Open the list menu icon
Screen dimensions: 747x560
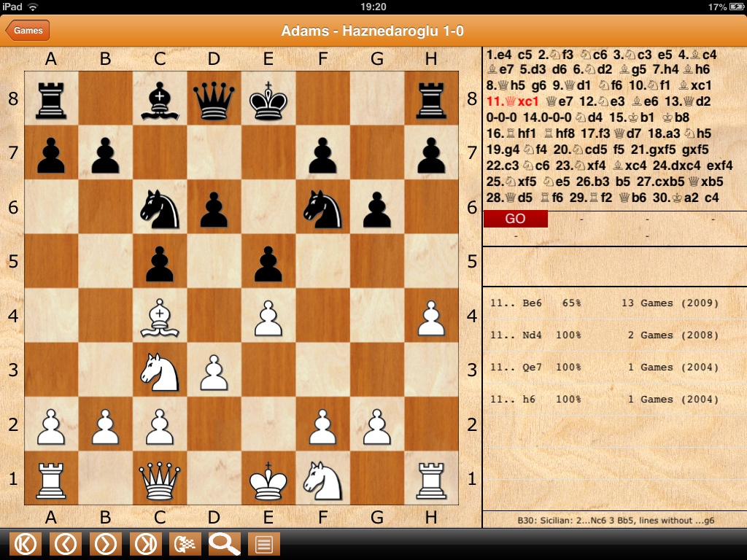click(264, 544)
